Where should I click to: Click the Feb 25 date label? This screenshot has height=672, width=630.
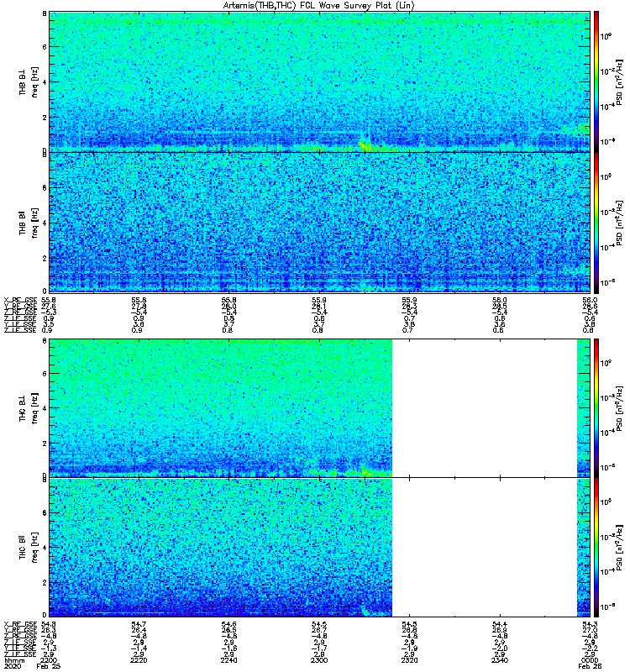click(x=49, y=666)
